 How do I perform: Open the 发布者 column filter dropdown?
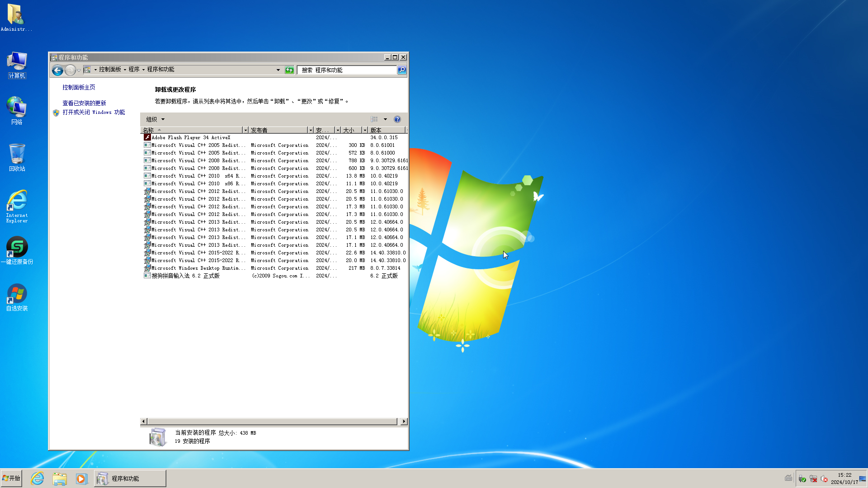coord(311,130)
